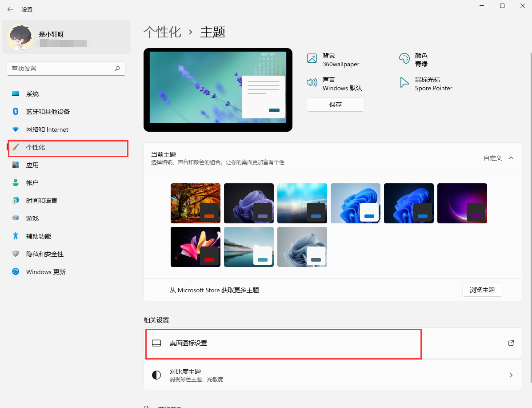This screenshot has width=532, height=408.
Task: Click the external link icon for desktop icon settings
Action: pyautogui.click(x=511, y=343)
